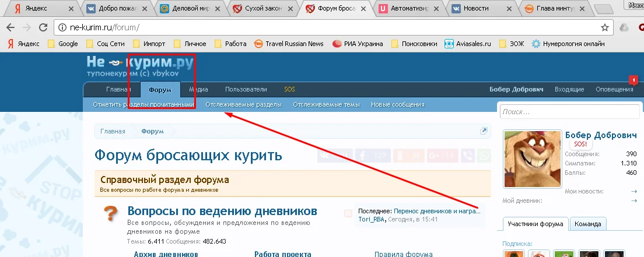The height and width of the screenshot is (257, 644).
Task: Share the forum via Google Plus icon
Action: point(443,156)
